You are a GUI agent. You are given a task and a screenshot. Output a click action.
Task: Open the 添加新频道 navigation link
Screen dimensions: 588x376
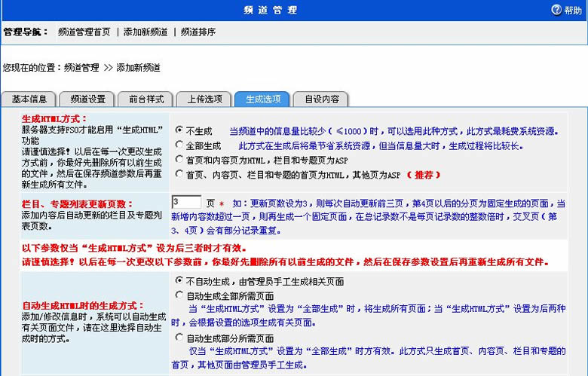(x=145, y=32)
